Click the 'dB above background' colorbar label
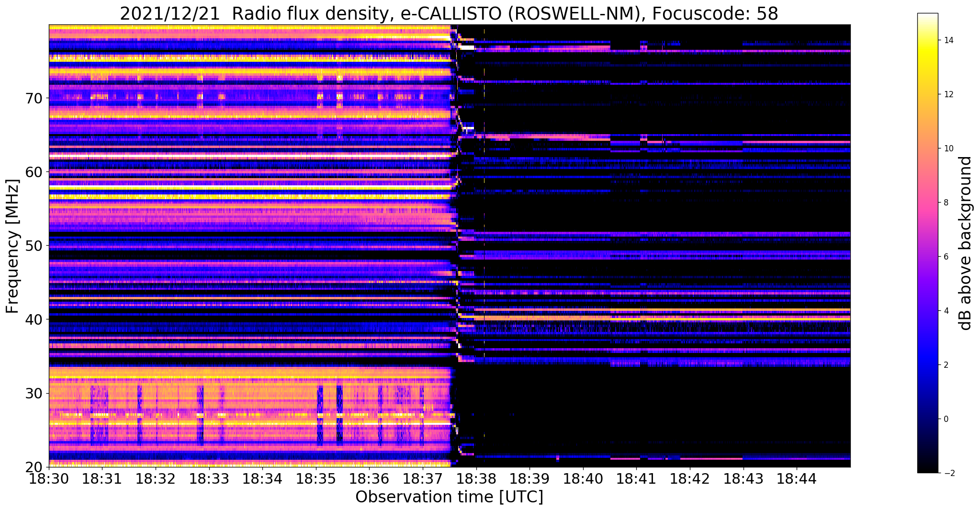The width and height of the screenshot is (980, 511). coord(966,243)
